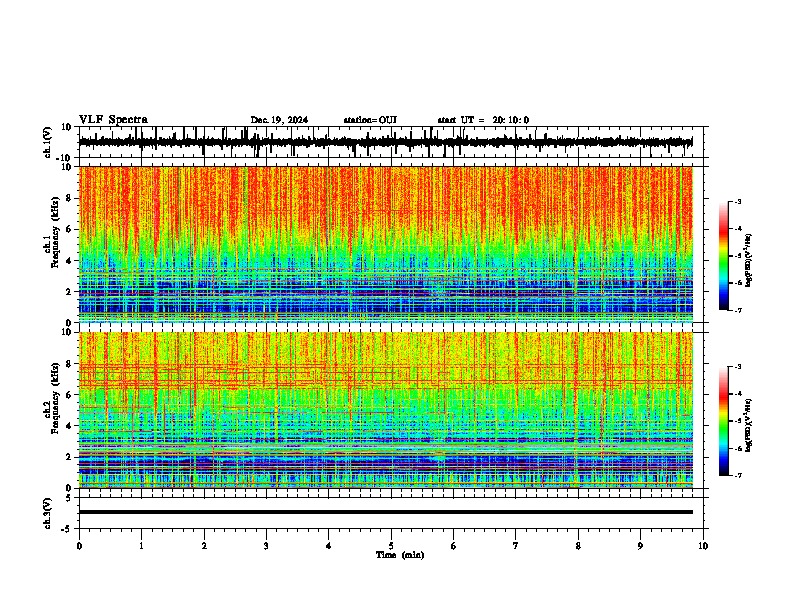Click the "station=OUI" header label
Viewport: 792px width, 612px height.
pos(370,120)
